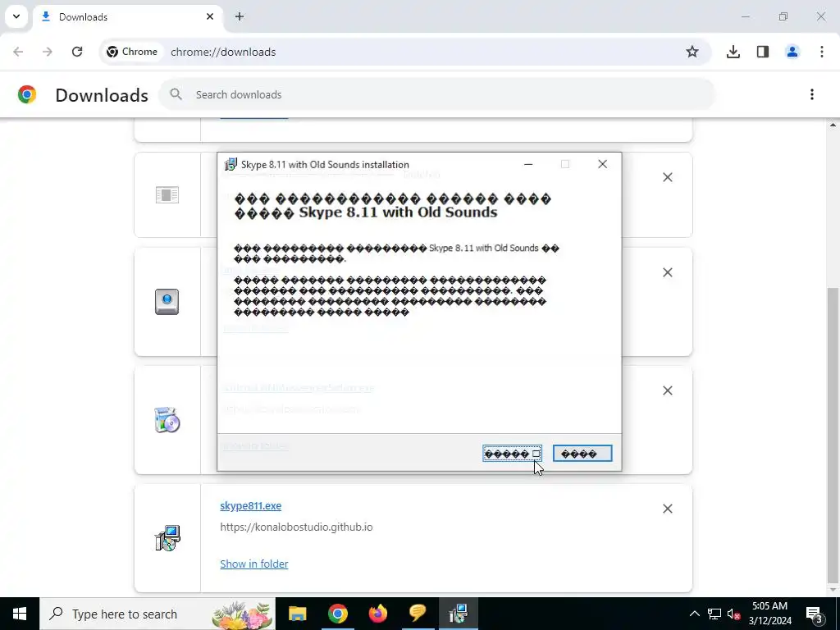Open the tab search dropdown arrow
The image size is (840, 630).
[16, 16]
